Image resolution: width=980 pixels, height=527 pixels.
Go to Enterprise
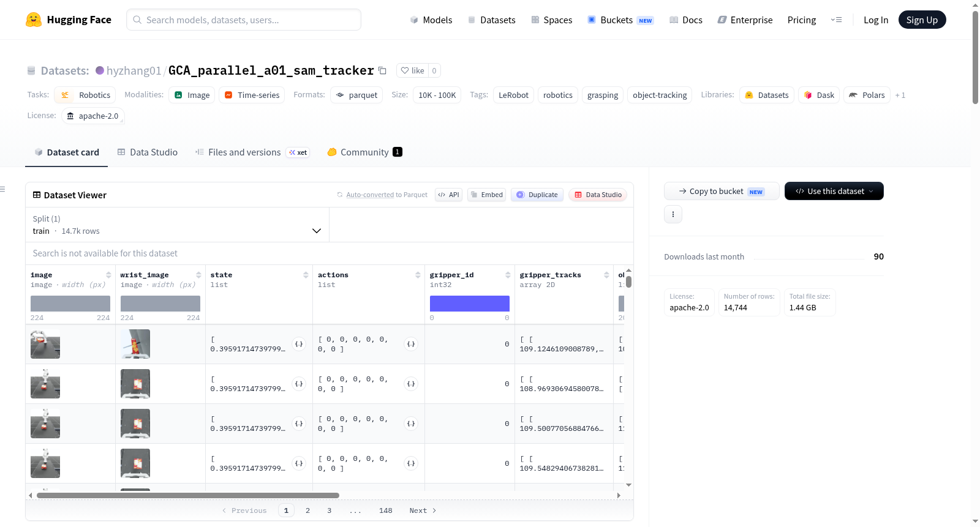pyautogui.click(x=745, y=20)
